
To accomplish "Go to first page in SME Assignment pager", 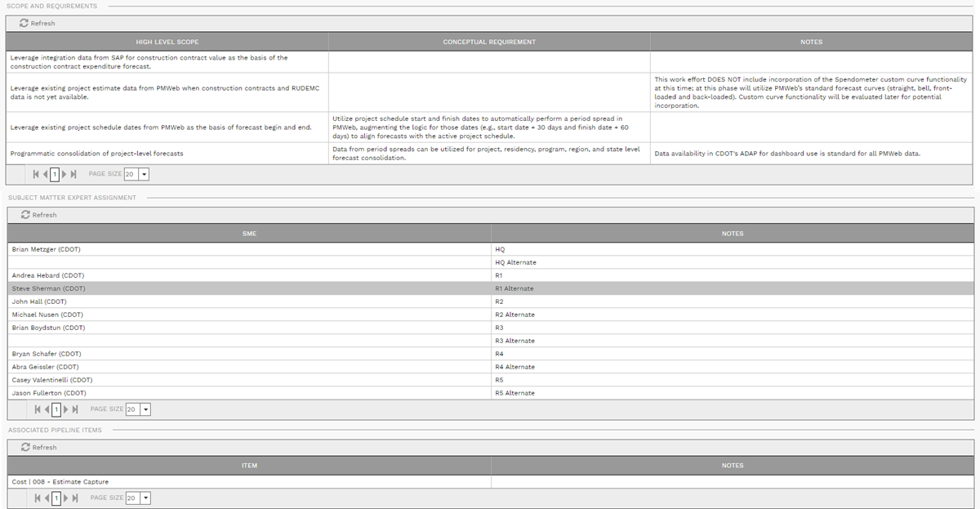I will click(x=38, y=409).
